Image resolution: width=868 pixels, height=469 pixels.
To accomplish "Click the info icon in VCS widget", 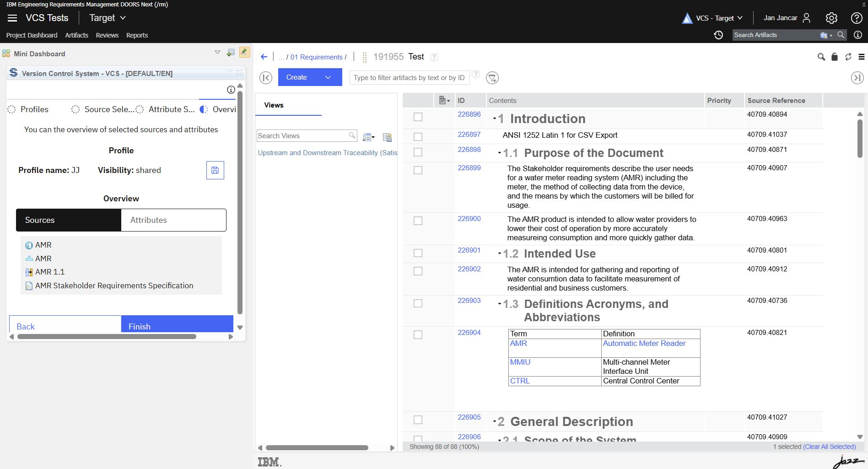I will tap(231, 90).
